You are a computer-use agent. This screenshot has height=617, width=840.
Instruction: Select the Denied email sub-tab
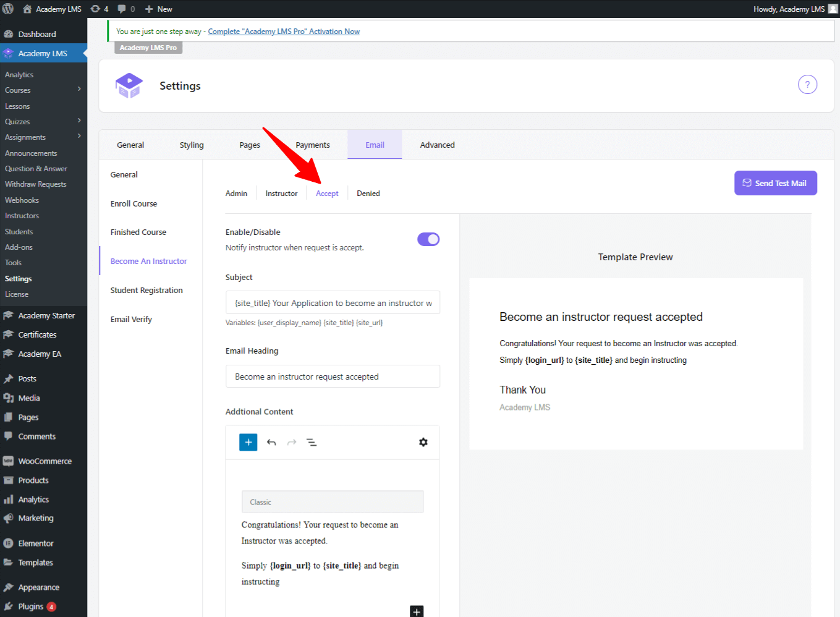pos(368,193)
